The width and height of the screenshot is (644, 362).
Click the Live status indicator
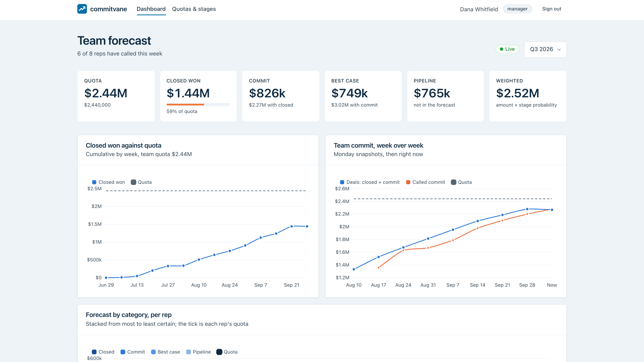click(507, 49)
